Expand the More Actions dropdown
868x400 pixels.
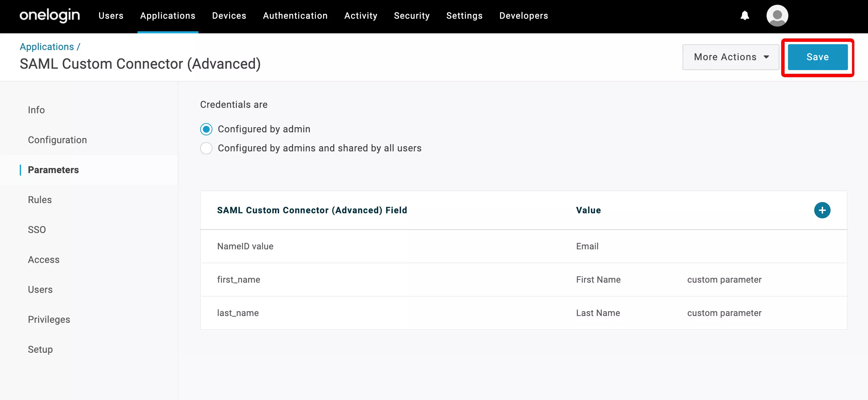tap(731, 57)
